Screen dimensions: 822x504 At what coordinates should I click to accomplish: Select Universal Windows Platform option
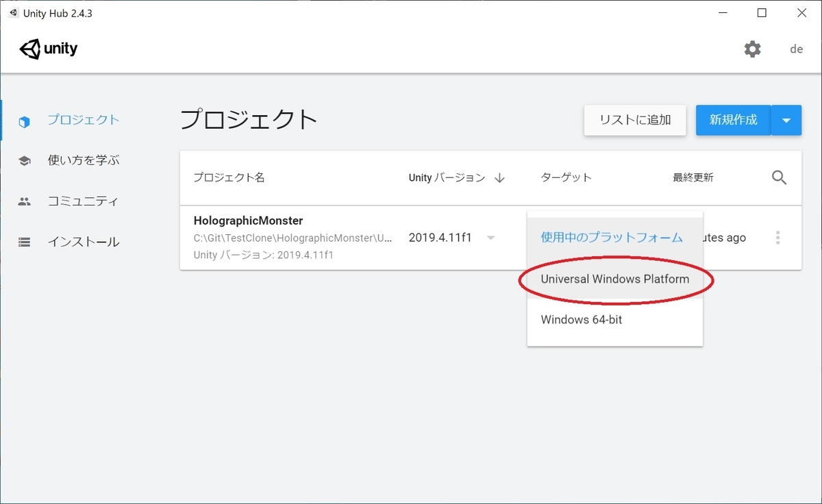[x=614, y=279]
